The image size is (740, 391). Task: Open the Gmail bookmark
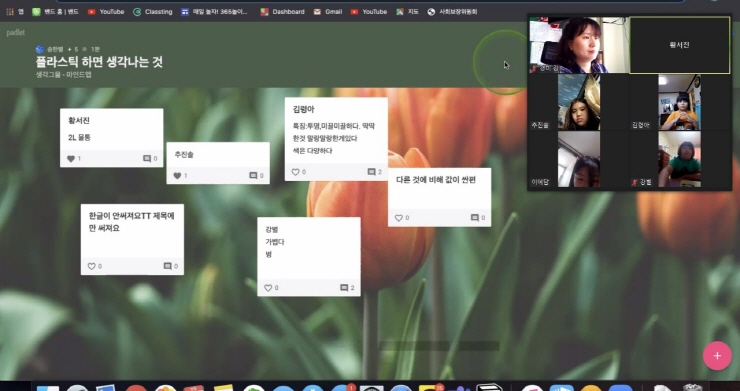(x=328, y=12)
